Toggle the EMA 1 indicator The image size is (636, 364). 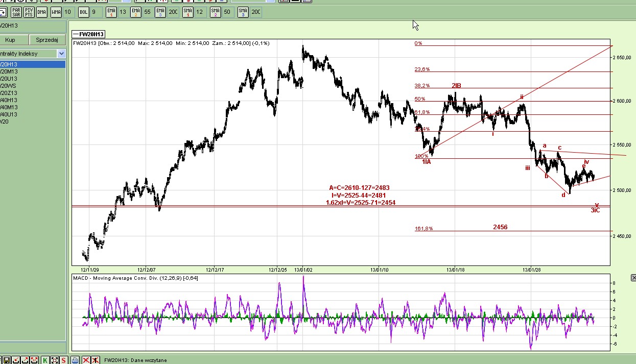111,12
